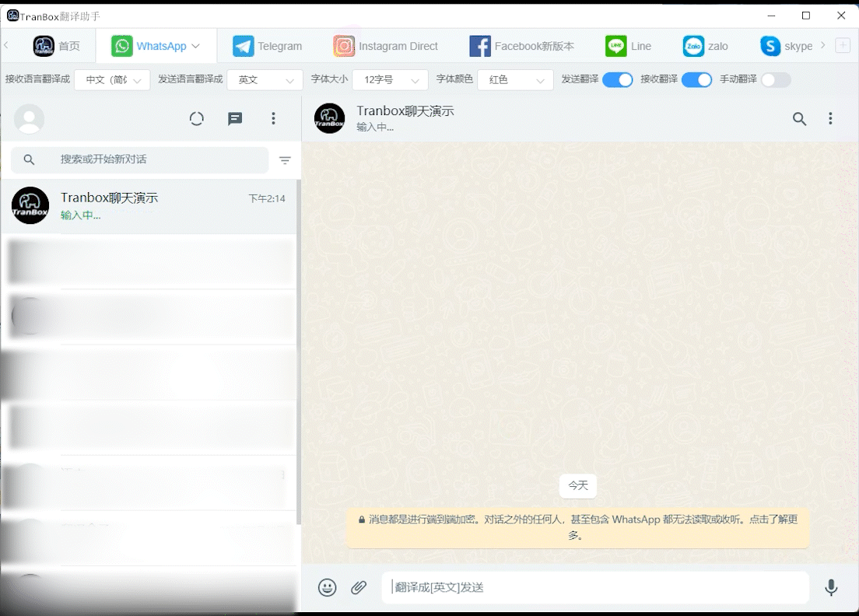Open the 字体颜色 红色 dropdown

[515, 80]
